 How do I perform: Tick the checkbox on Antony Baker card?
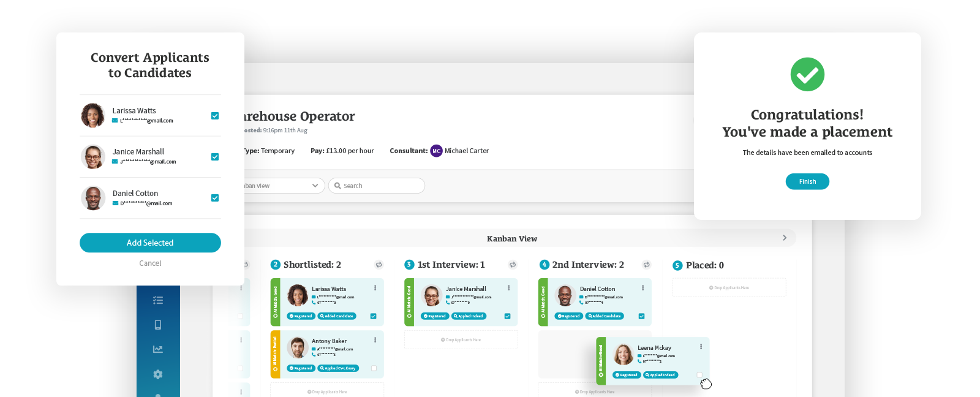click(374, 368)
